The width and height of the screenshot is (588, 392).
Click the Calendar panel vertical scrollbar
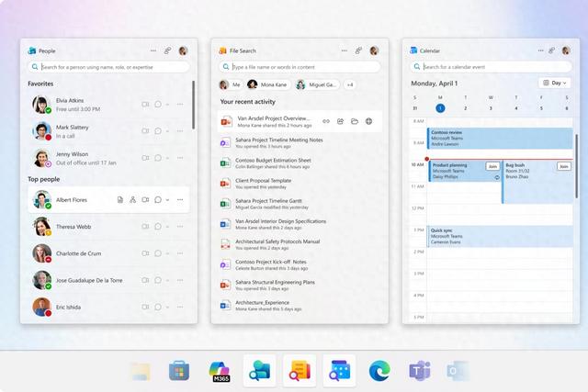pyautogui.click(x=576, y=166)
